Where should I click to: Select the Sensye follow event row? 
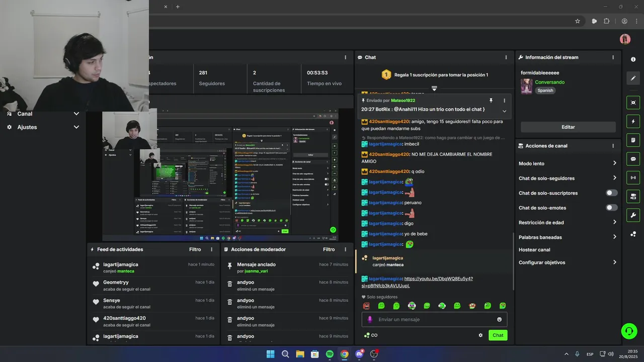click(x=153, y=303)
